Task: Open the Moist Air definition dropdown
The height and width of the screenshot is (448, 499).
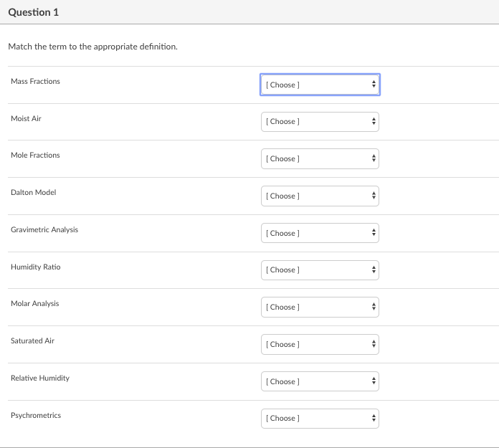Action: 320,122
